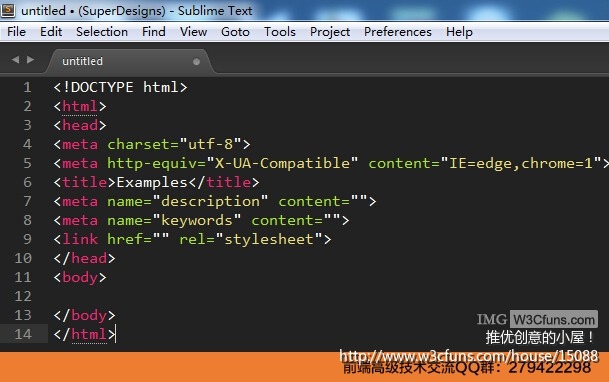
Task: Open the Selection menu
Action: coord(102,32)
